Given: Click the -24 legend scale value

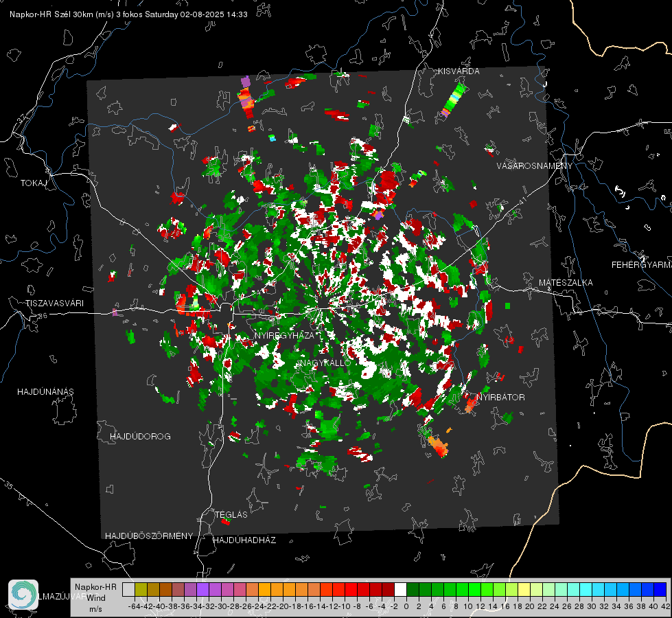Looking at the screenshot, I should tap(258, 606).
